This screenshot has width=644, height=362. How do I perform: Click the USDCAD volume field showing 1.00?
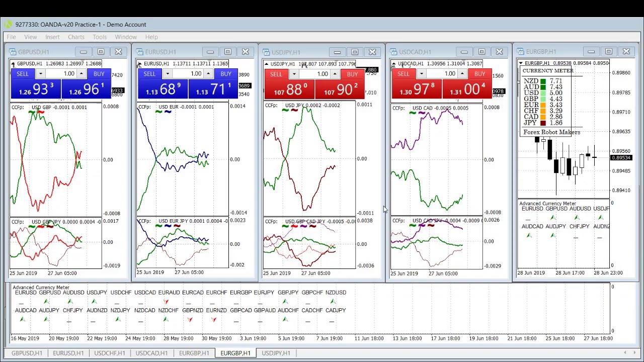pyautogui.click(x=442, y=74)
